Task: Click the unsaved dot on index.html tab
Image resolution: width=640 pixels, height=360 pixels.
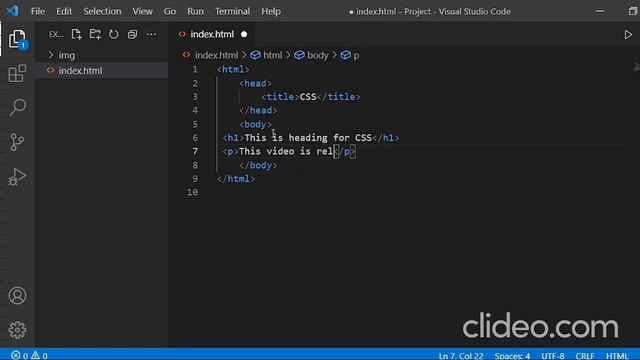Action: 244,34
